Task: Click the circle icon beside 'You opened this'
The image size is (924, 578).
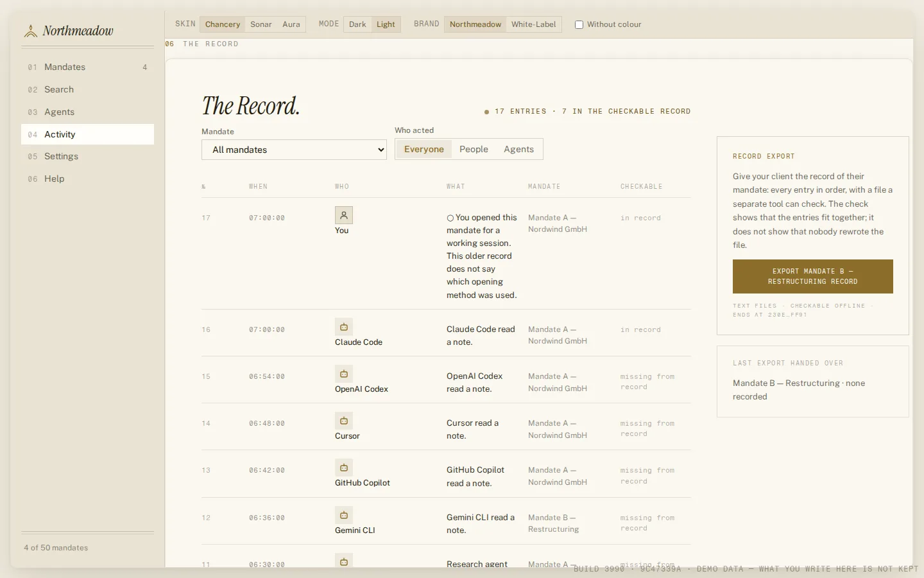Action: coord(450,218)
